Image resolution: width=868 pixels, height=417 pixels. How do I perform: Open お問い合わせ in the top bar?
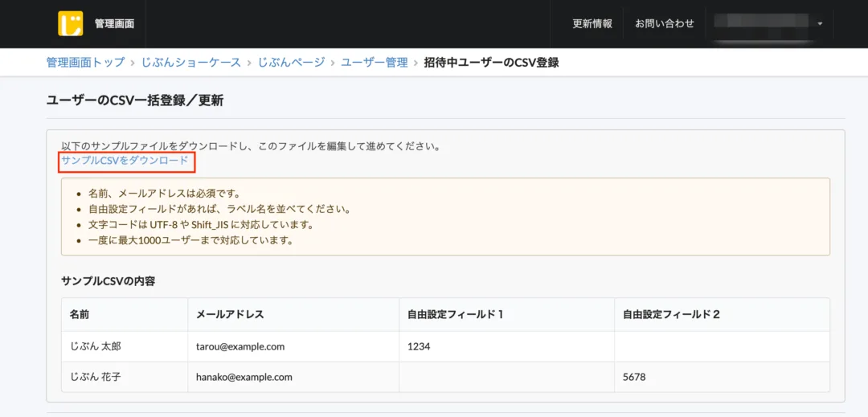665,24
